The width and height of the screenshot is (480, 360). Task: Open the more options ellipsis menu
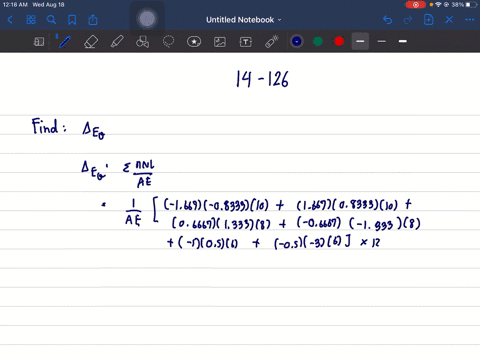pos(470,20)
